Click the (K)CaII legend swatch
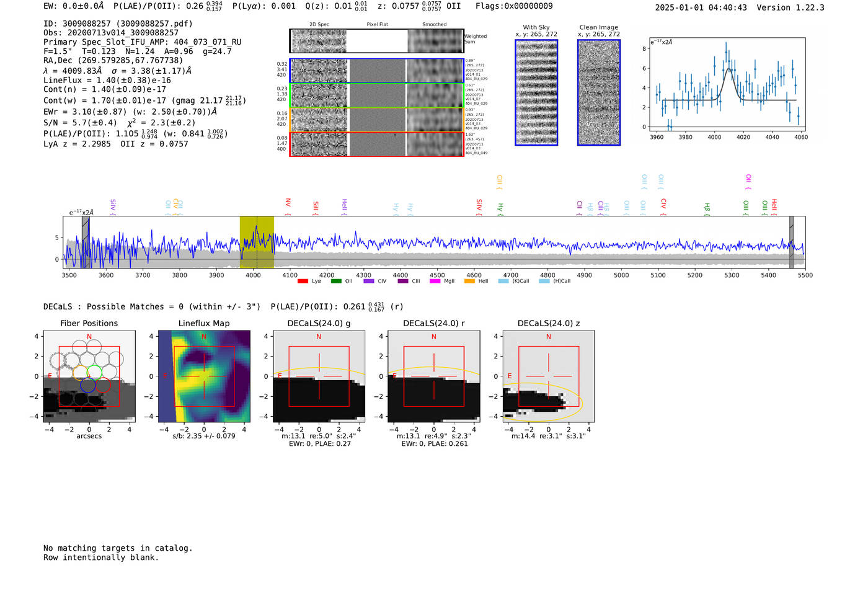The width and height of the screenshot is (868, 591). pyautogui.click(x=503, y=282)
